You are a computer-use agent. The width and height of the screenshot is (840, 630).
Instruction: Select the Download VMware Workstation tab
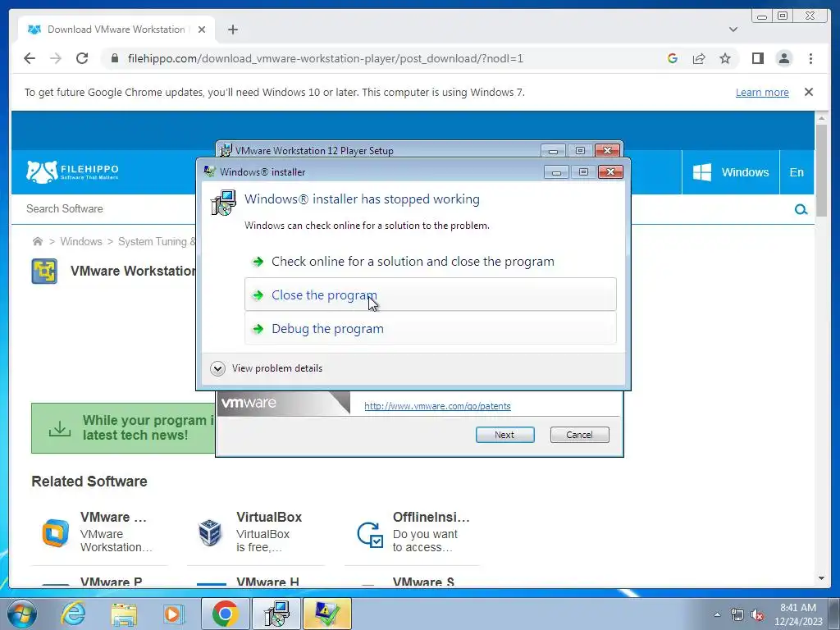click(116, 30)
